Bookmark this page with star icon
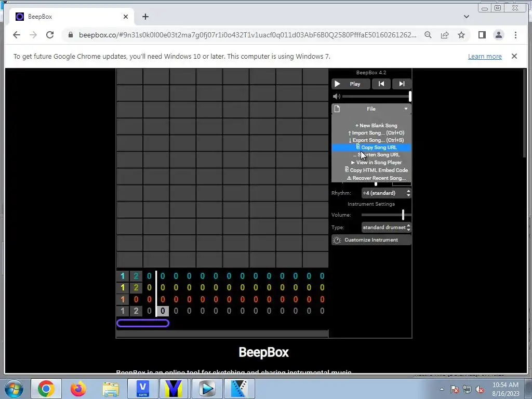 point(461,35)
